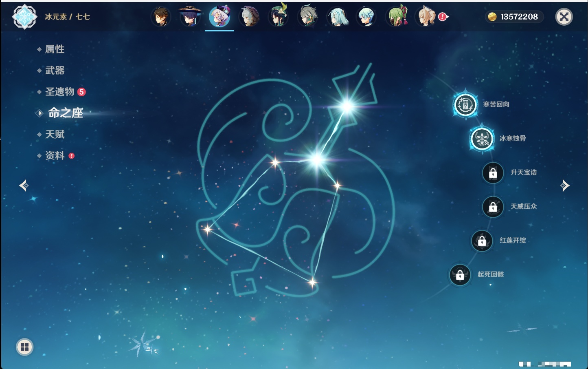Click the Cryo element emblem icon
This screenshot has height=369, width=588.
click(25, 17)
